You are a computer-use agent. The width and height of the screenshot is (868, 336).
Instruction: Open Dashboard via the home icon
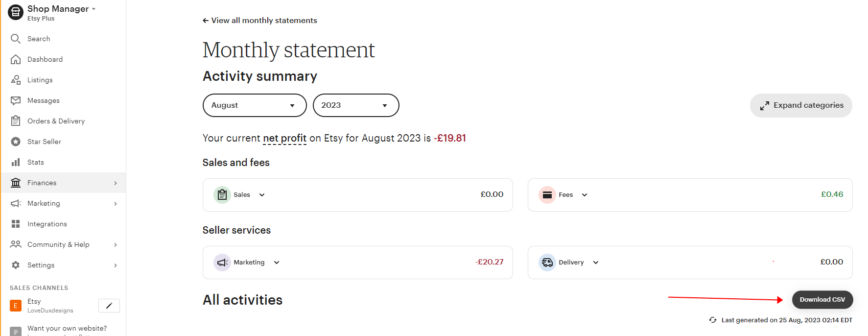click(16, 59)
